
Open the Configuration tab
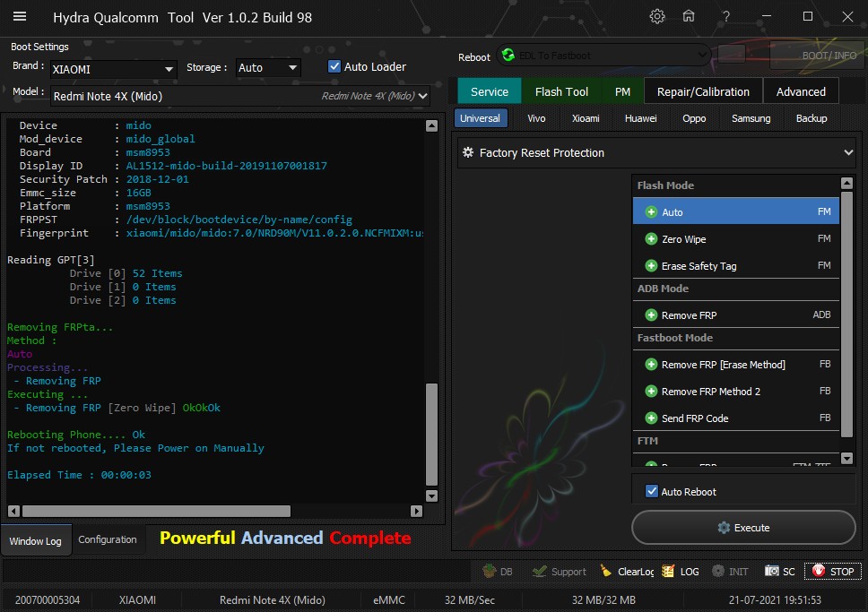click(x=108, y=539)
